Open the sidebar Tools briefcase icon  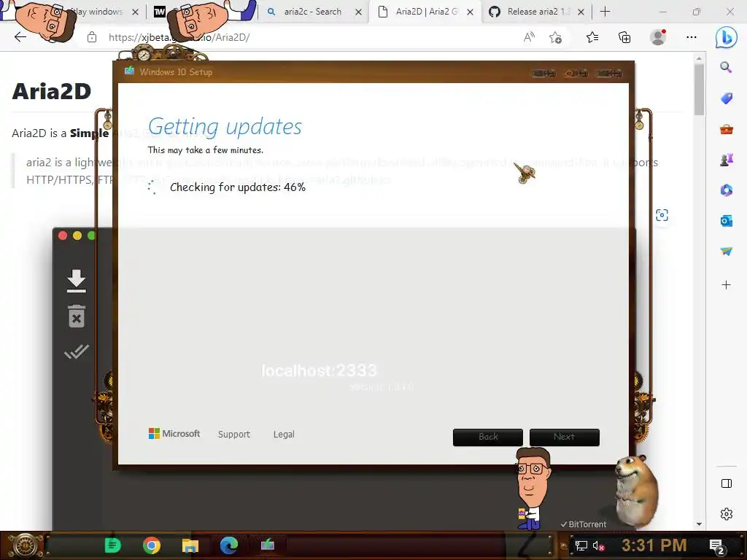click(x=726, y=129)
